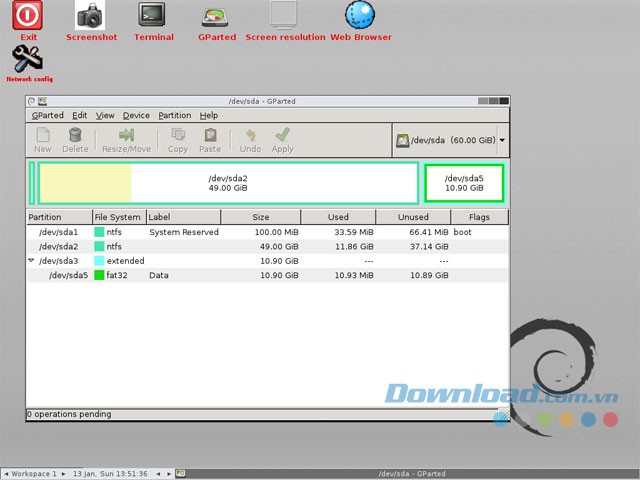This screenshot has width=640, height=480.
Task: Open the GParted menu
Action: (x=47, y=116)
